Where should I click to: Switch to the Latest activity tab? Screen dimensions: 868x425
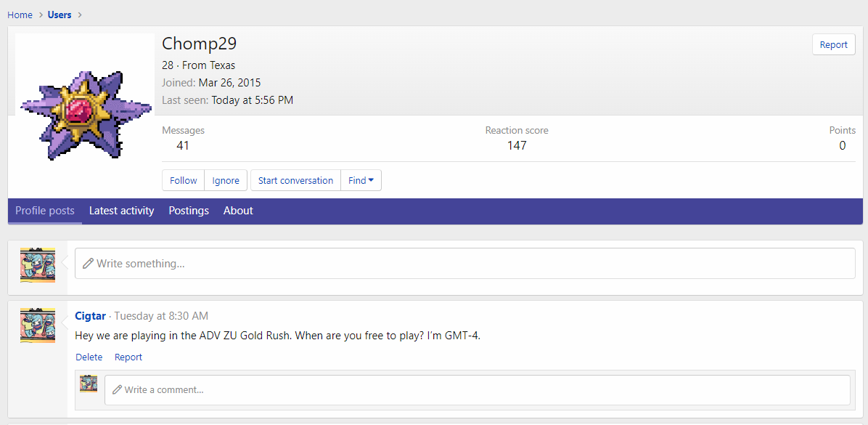tap(121, 211)
